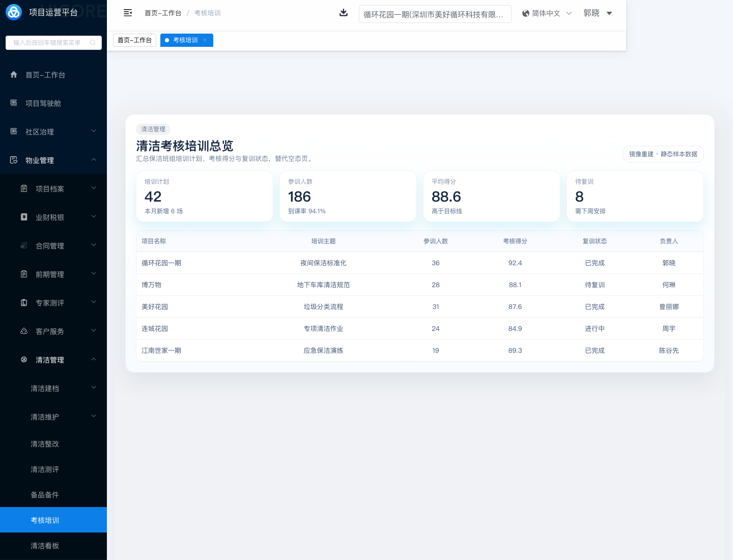
Task: Click the search magnifier icon in sidebar
Action: tap(93, 43)
